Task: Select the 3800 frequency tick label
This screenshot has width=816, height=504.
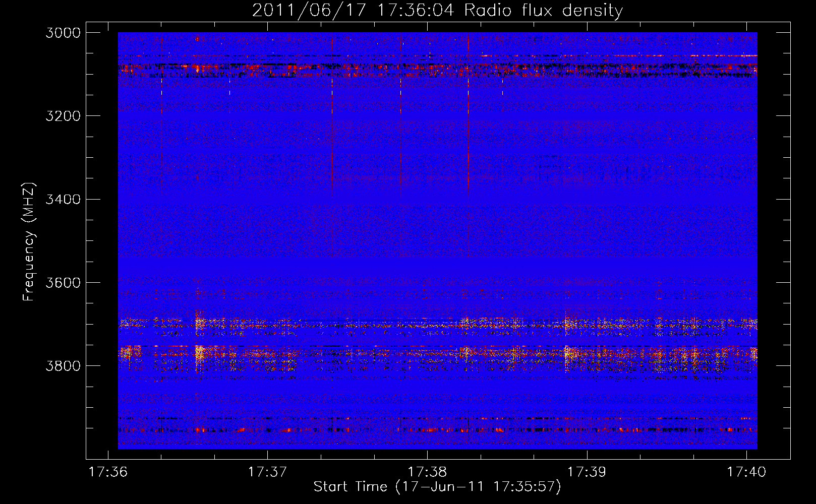Action: tap(63, 366)
